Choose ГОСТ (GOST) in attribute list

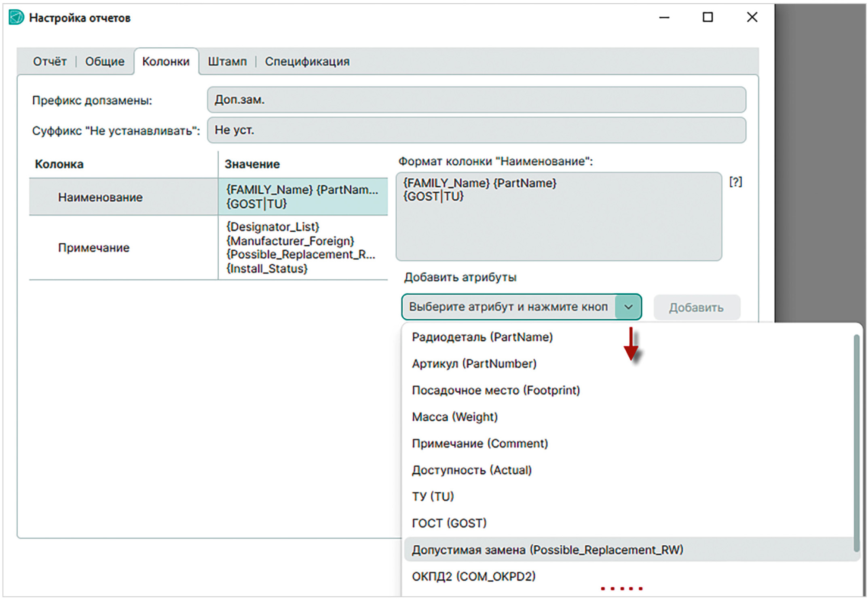pos(449,523)
